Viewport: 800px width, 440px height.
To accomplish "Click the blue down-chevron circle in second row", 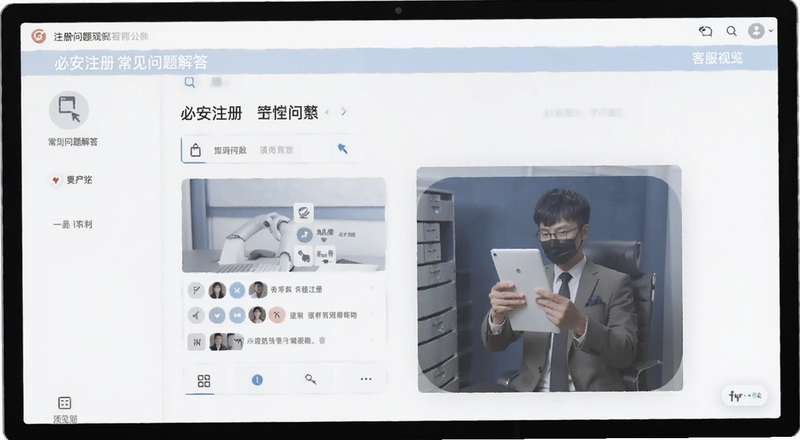I will tap(217, 315).
